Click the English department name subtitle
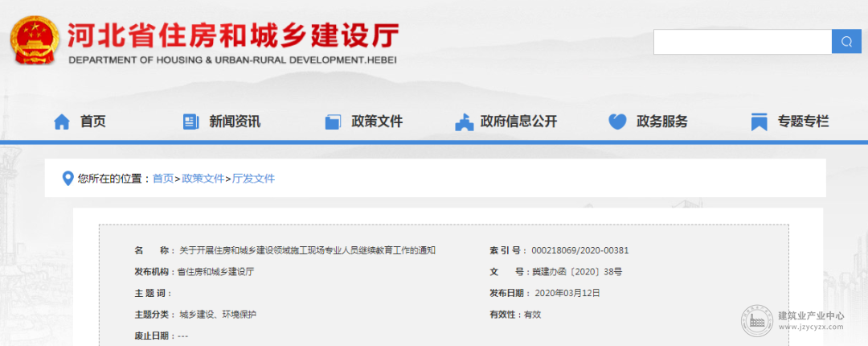The width and height of the screenshot is (868, 346). [x=232, y=60]
